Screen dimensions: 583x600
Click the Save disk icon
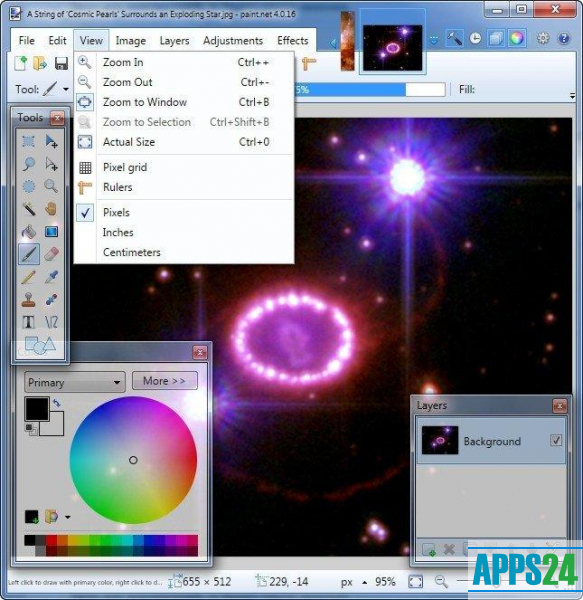[x=61, y=64]
